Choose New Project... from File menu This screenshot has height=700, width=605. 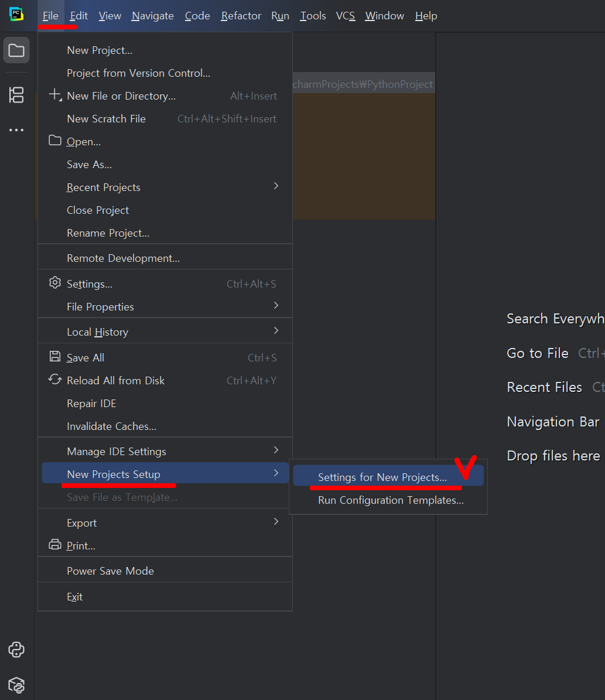165,50
